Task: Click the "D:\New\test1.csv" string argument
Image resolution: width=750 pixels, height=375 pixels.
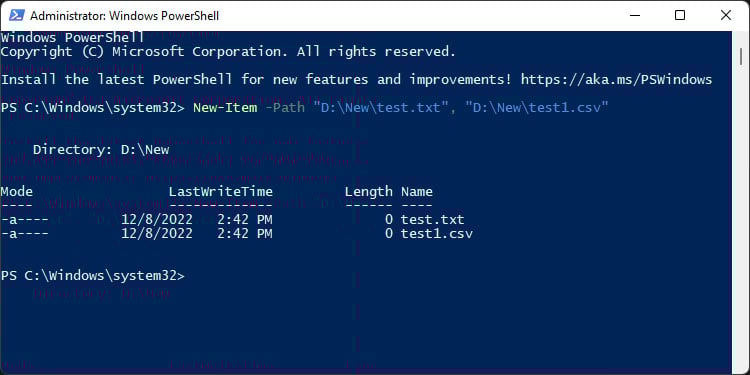Action: [537, 107]
